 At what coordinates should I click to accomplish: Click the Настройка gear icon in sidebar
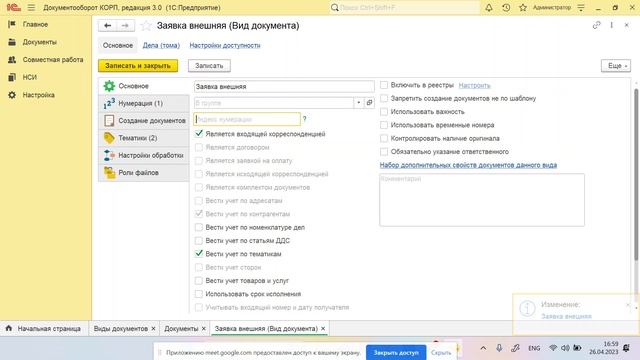(x=12, y=95)
